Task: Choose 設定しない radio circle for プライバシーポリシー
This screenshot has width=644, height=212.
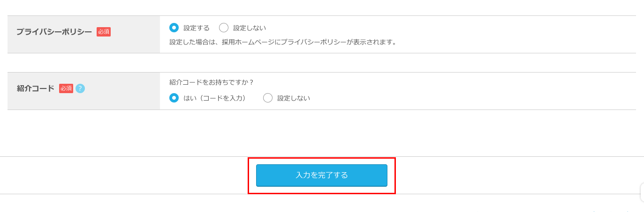Action: click(224, 28)
